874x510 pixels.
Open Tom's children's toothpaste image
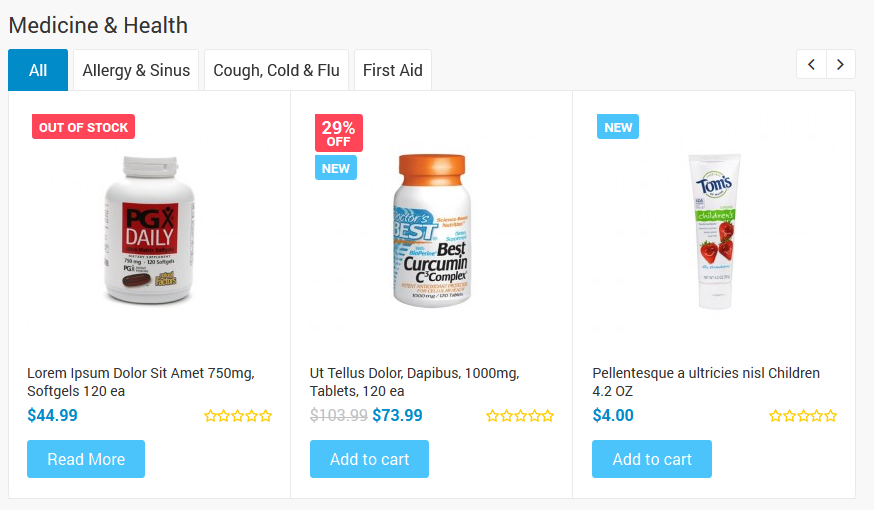pyautogui.click(x=713, y=231)
